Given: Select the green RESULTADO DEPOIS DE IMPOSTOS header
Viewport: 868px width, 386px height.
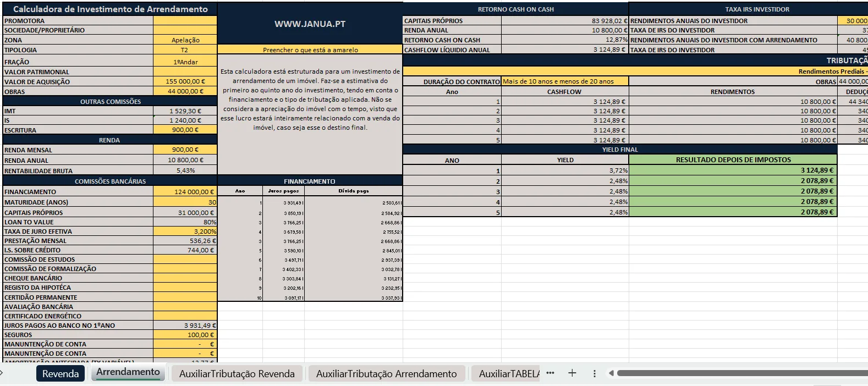Looking at the screenshot, I should point(733,160).
